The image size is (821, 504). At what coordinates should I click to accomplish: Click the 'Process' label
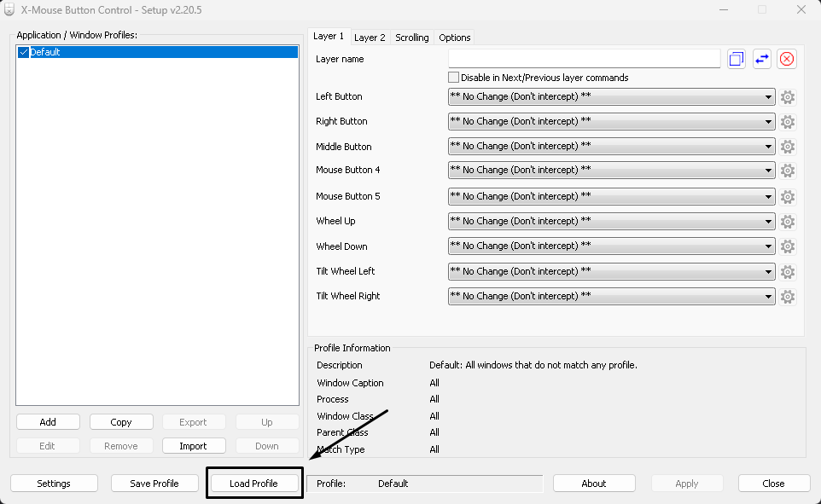coord(333,399)
